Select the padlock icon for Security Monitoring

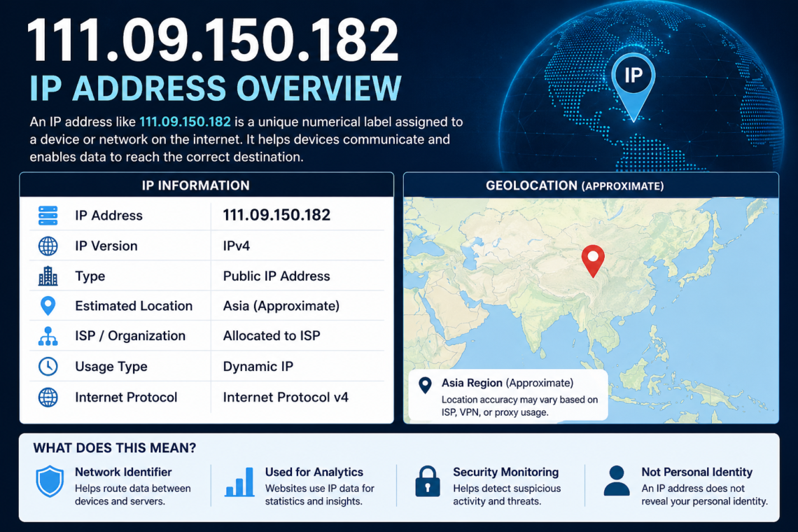427,482
